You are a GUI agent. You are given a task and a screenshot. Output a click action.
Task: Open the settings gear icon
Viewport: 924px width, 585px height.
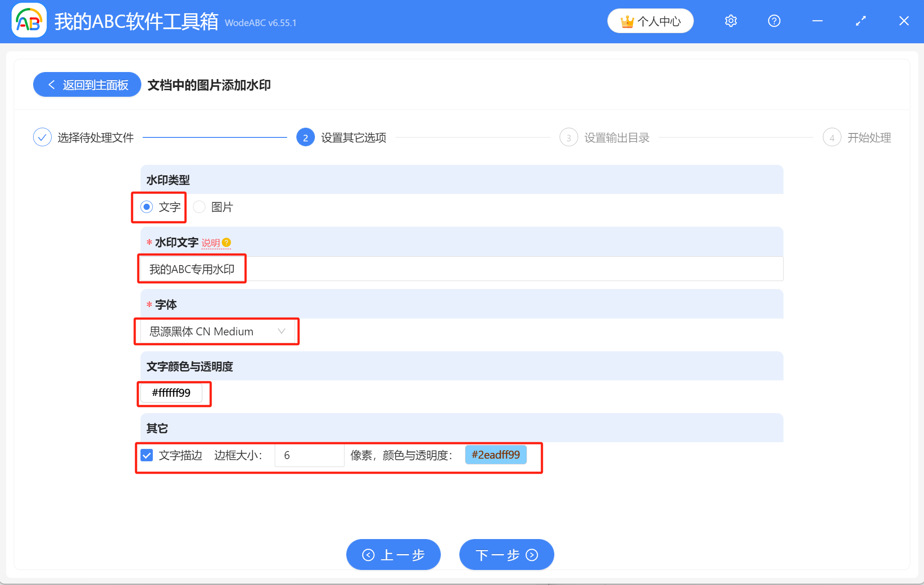pos(731,21)
